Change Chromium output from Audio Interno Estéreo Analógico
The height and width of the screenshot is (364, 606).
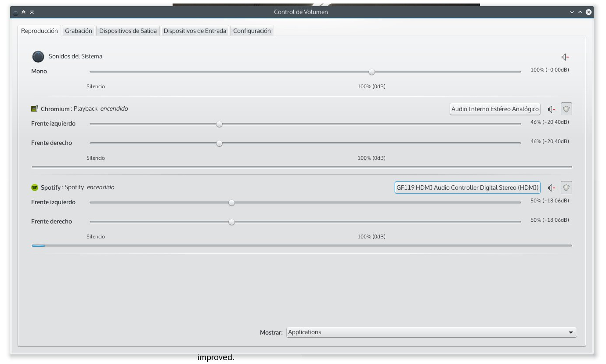click(x=495, y=109)
